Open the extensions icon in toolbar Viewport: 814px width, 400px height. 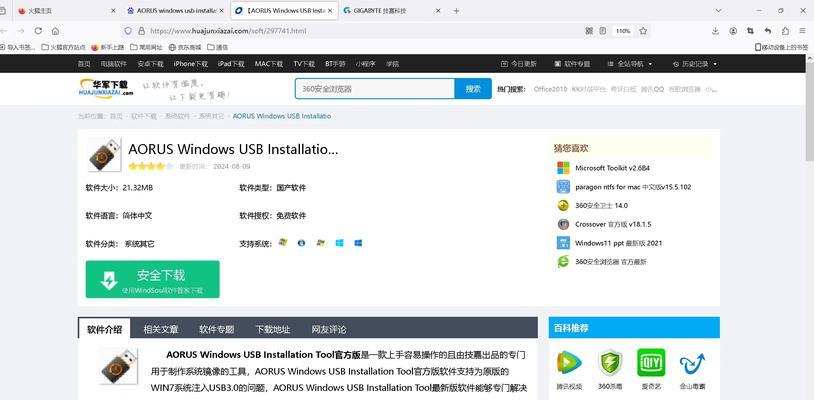click(785, 31)
